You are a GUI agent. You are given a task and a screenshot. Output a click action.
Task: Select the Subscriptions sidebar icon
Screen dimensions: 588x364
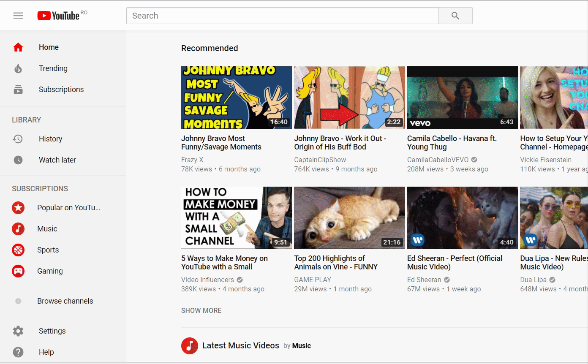18,90
